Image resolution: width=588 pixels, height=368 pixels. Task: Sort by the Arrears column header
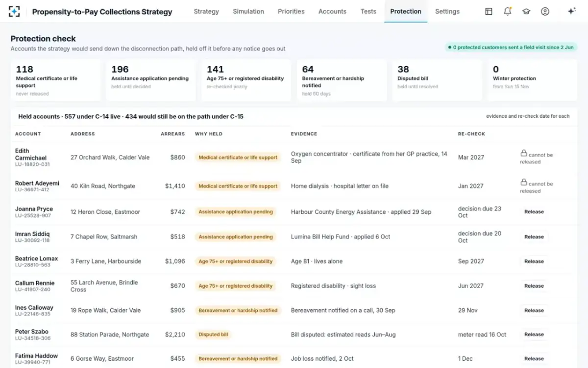pos(173,134)
